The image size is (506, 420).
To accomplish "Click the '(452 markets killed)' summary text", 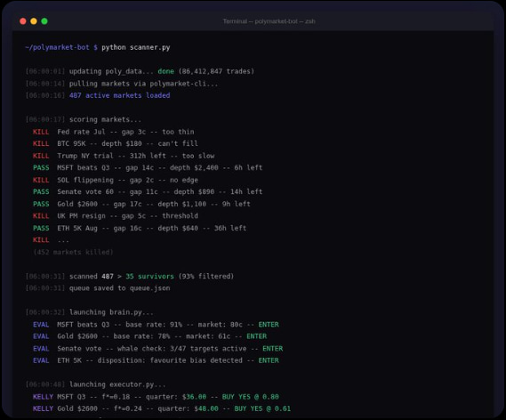I will [73, 252].
